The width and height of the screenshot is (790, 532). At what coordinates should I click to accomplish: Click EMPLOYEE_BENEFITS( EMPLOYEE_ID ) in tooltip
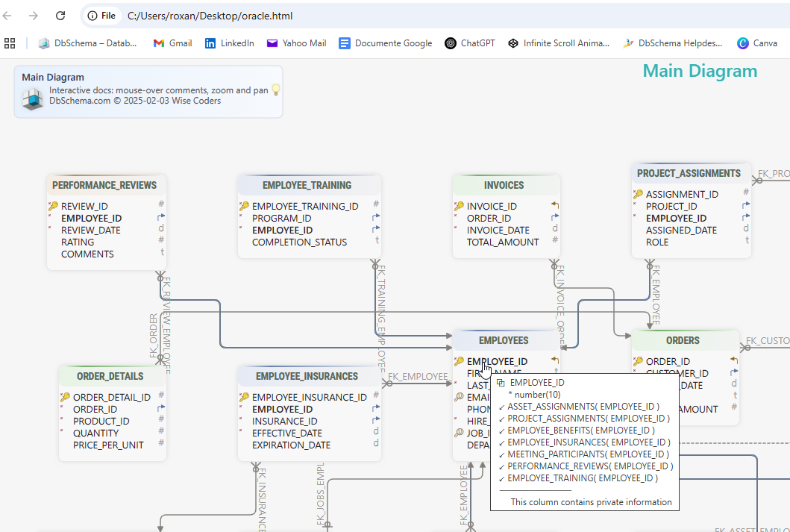coord(581,431)
